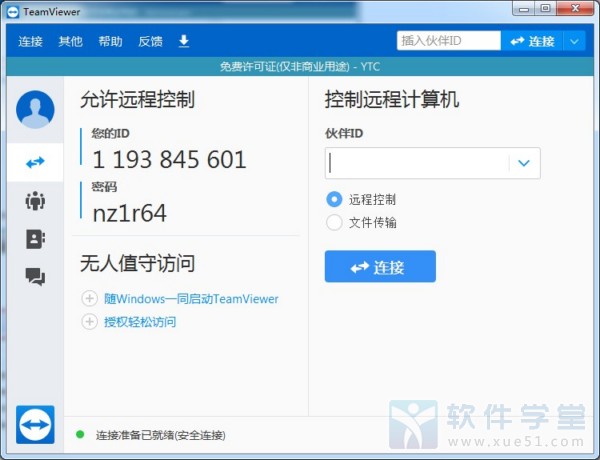Viewport: 600px width, 460px height.
Task: Maximize the TeamViewer window
Action: click(x=546, y=8)
